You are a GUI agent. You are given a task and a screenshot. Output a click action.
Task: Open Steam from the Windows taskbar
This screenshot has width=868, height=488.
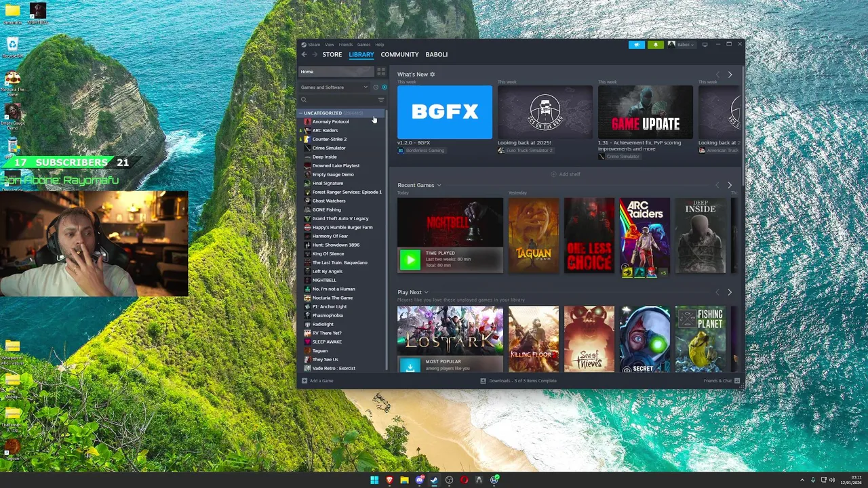click(434, 480)
